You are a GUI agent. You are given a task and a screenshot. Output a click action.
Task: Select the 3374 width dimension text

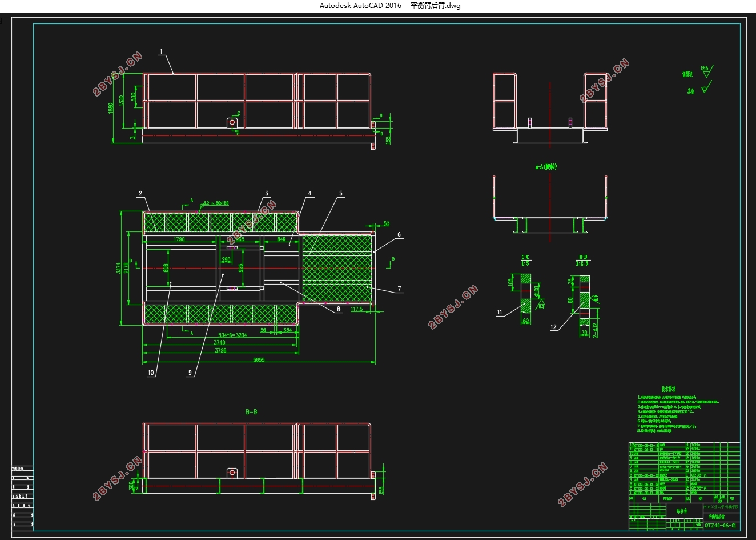(119, 268)
